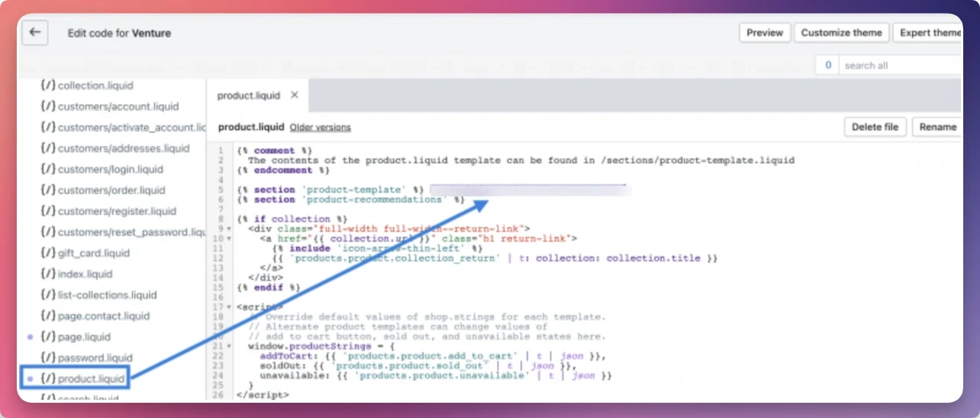Open list-collections.liquid file

108,295
